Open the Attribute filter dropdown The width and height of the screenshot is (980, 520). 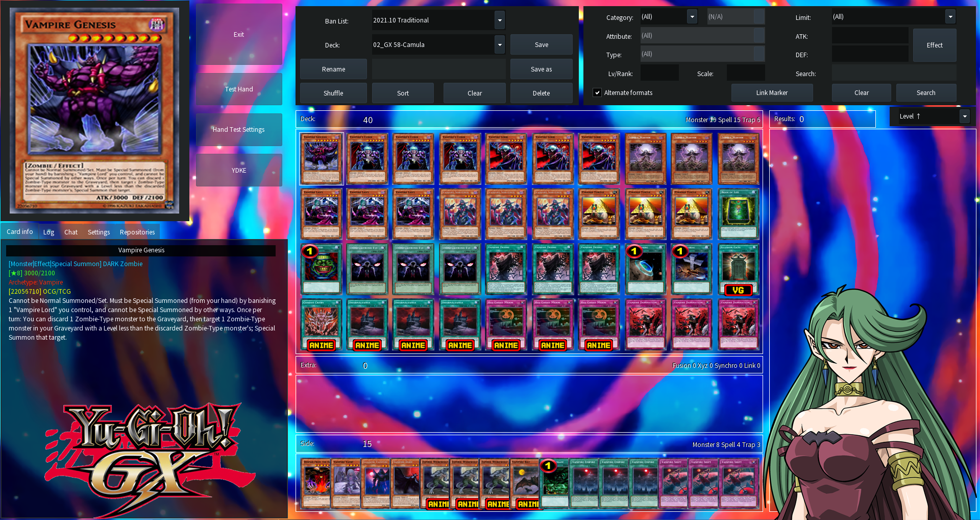(702, 36)
